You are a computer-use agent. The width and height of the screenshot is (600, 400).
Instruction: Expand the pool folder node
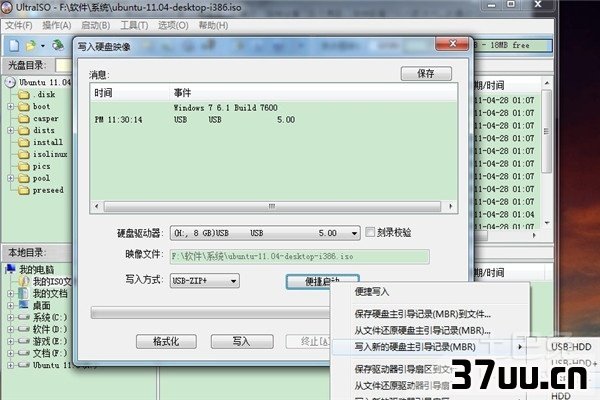pos(11,178)
